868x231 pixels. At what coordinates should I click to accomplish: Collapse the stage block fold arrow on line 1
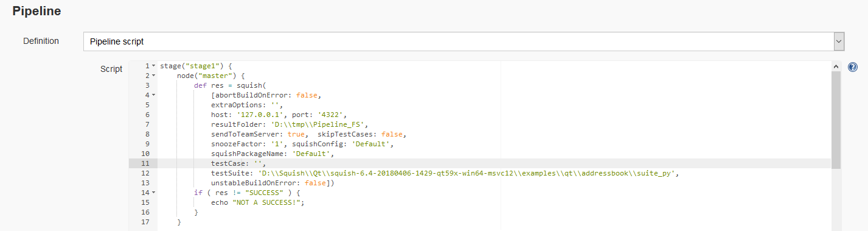pos(153,66)
